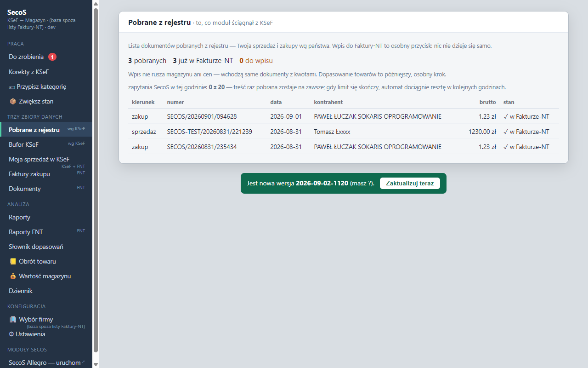
Task: Open the Dokumenty section
Action: pos(46,189)
